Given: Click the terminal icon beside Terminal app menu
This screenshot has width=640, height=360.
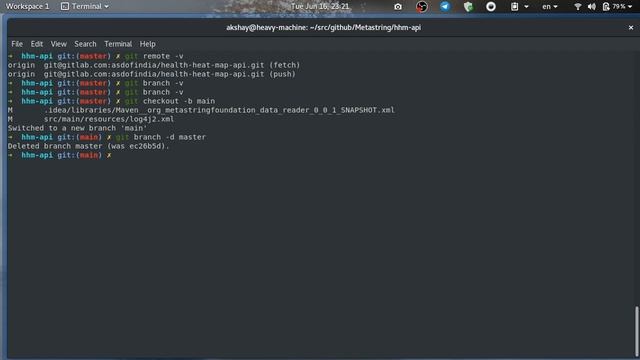Looking at the screenshot, I should point(64,7).
